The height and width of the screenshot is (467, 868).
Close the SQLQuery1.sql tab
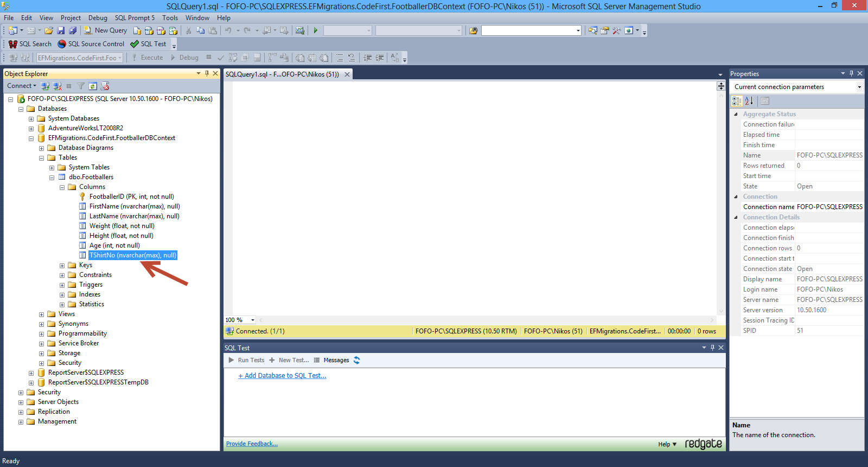tap(347, 74)
